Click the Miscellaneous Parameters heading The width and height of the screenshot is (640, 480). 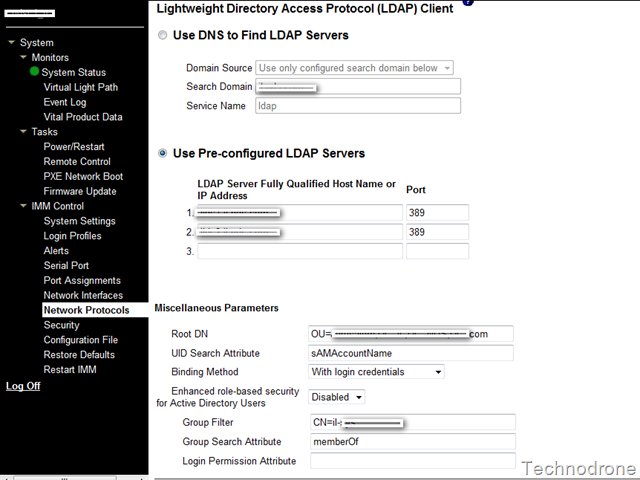(216, 308)
